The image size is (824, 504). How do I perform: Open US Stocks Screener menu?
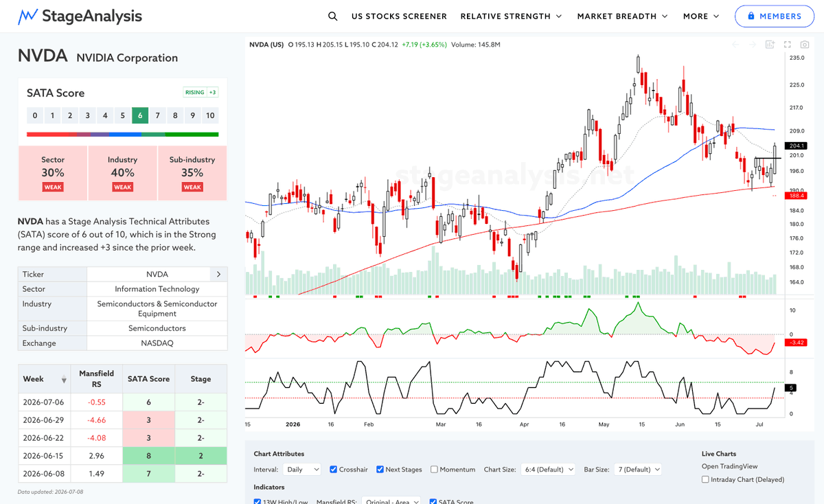(x=399, y=16)
